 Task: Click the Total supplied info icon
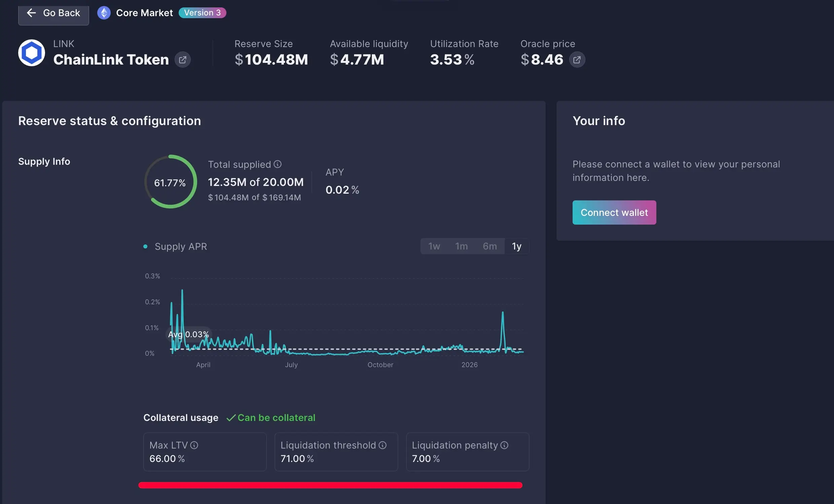coord(278,164)
